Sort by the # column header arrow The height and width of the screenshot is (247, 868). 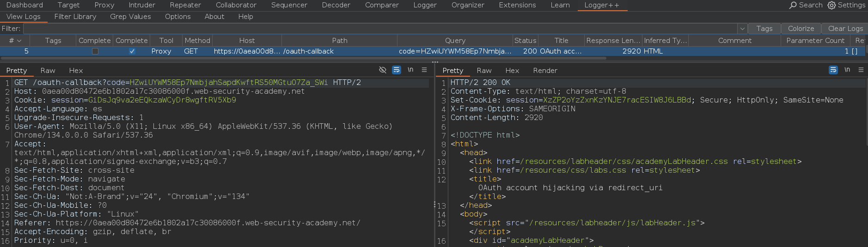19,41
